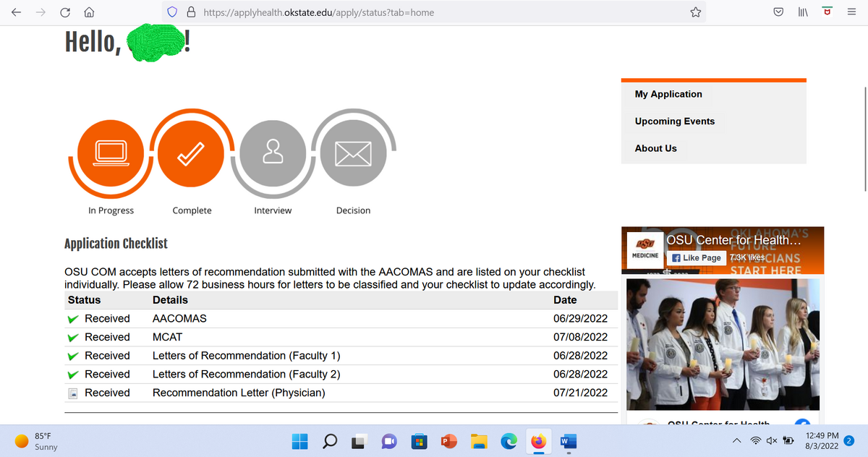Viewport: 868px width, 457px height.
Task: Open the McAfee extension icon
Action: [827, 12]
